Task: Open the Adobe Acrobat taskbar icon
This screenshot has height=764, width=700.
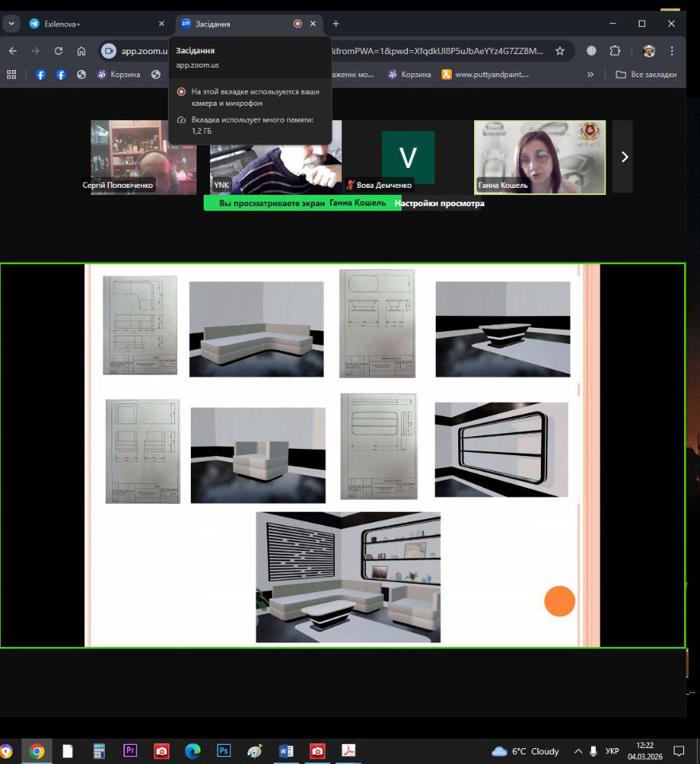Action: coord(348,750)
